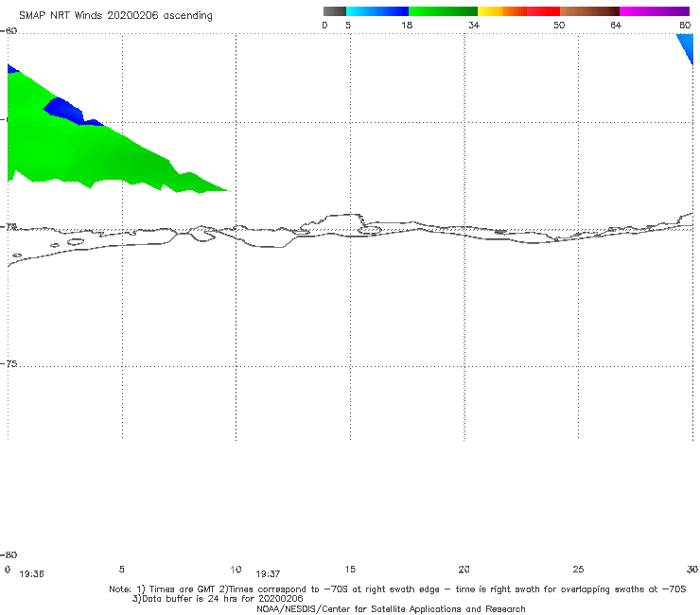700x615 pixels.
Task: Click the swath time label '19:36'
Action: (x=32, y=574)
